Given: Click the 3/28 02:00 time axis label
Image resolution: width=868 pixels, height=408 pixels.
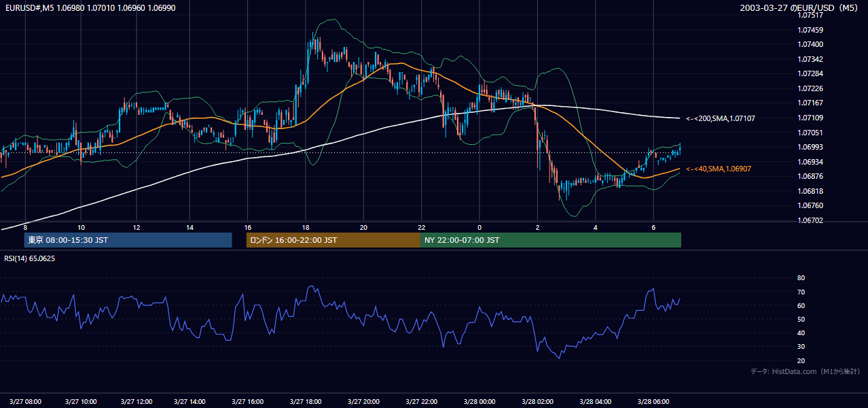Looking at the screenshot, I should point(537,401).
